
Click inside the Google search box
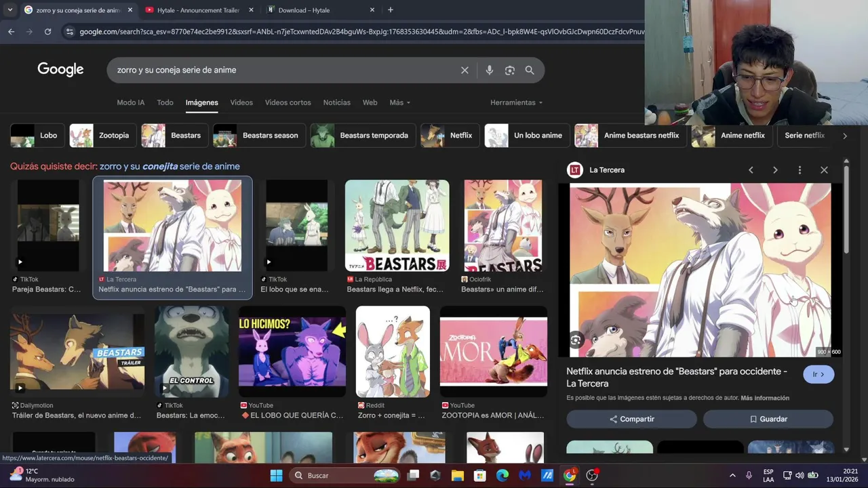(285, 70)
